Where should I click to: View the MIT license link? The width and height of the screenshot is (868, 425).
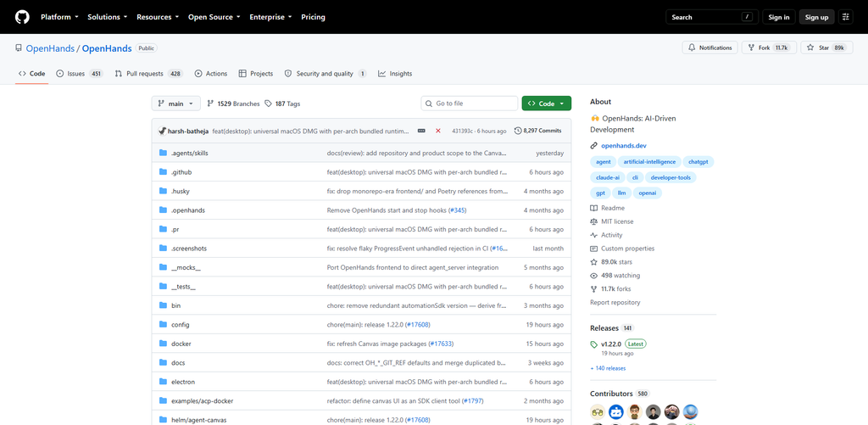(612, 221)
